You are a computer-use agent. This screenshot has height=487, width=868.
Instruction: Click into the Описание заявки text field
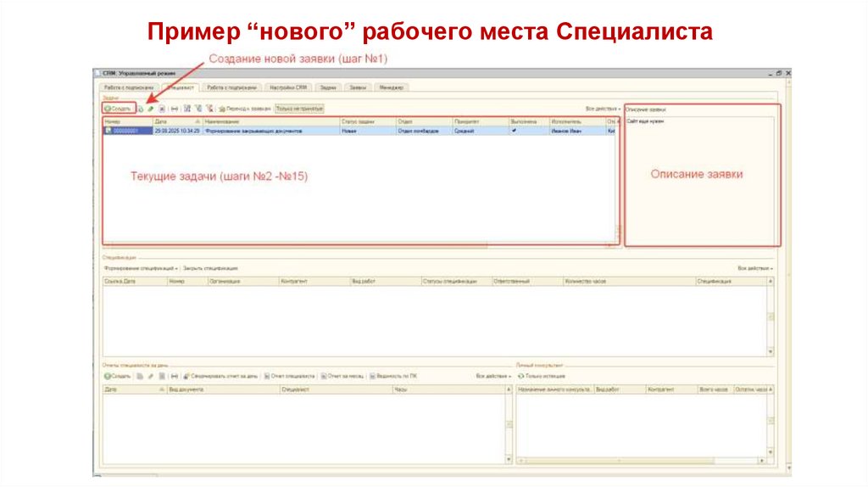702,180
